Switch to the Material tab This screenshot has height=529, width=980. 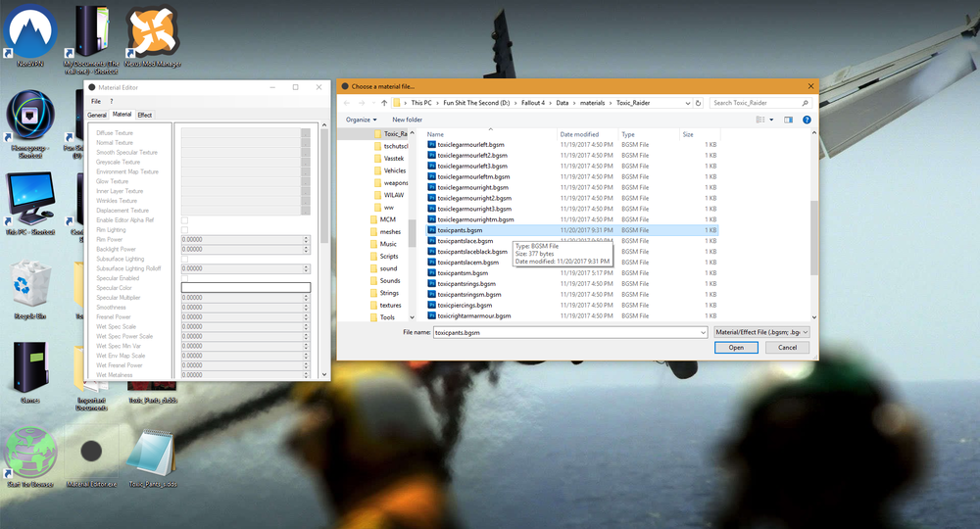[122, 115]
